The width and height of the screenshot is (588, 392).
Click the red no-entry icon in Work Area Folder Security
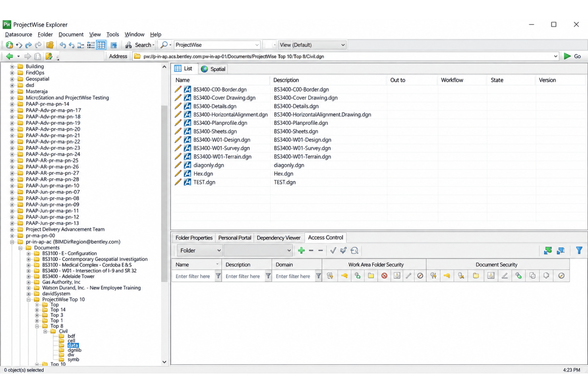pyautogui.click(x=384, y=276)
